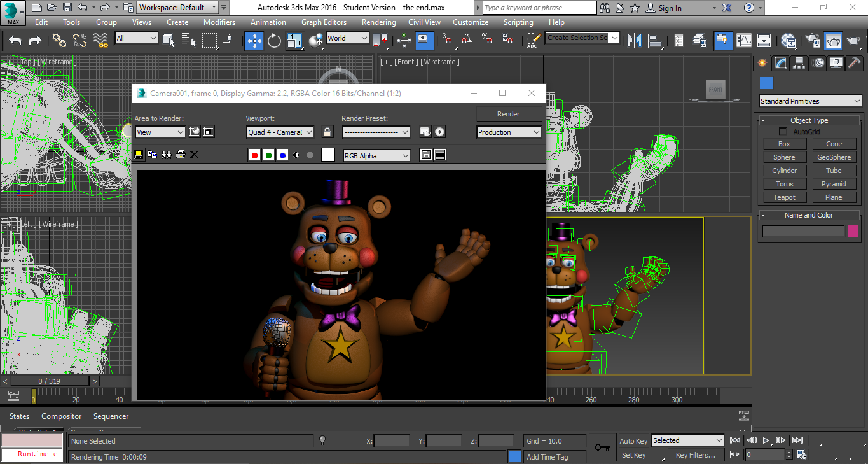Open the Utilities hammer panel tab
The image size is (868, 464).
point(855,62)
